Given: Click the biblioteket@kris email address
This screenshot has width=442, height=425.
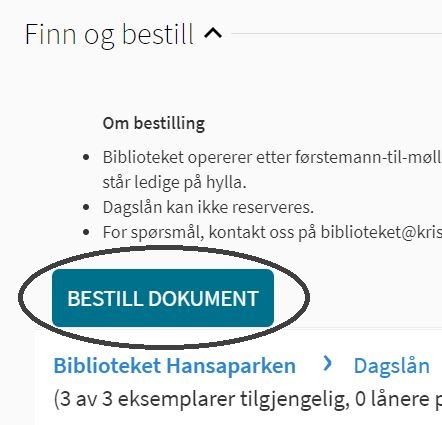Looking at the screenshot, I should [381, 232].
